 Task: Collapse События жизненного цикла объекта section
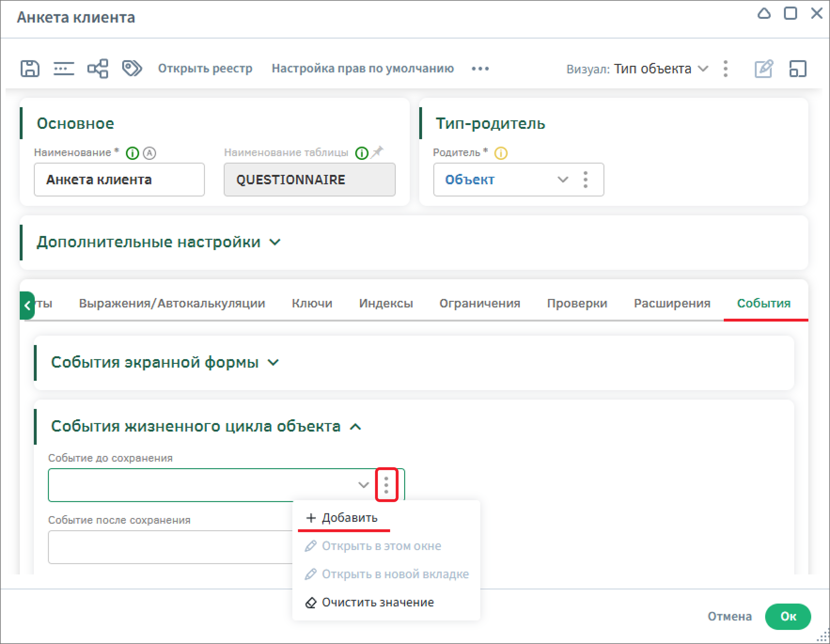click(356, 427)
